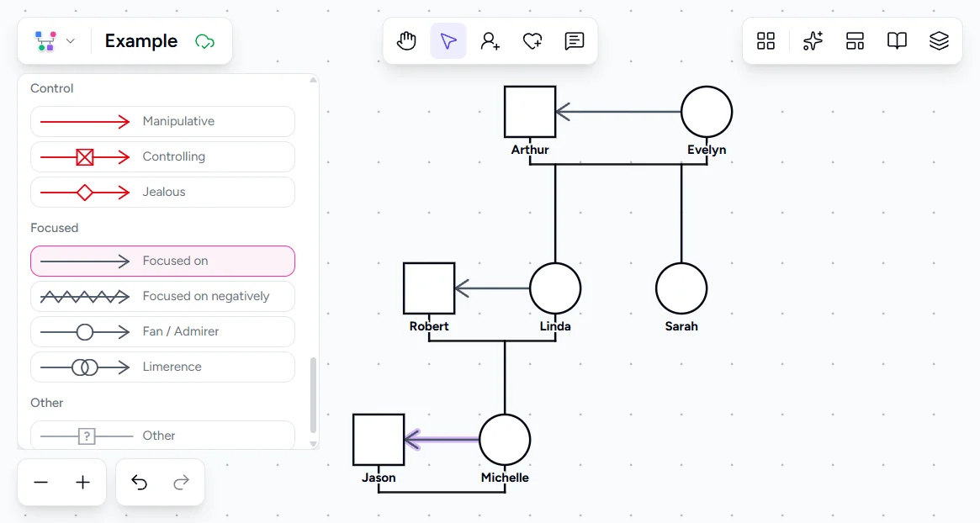Image resolution: width=980 pixels, height=523 pixels.
Task: Click the Evelyn name label
Action: [x=707, y=150]
